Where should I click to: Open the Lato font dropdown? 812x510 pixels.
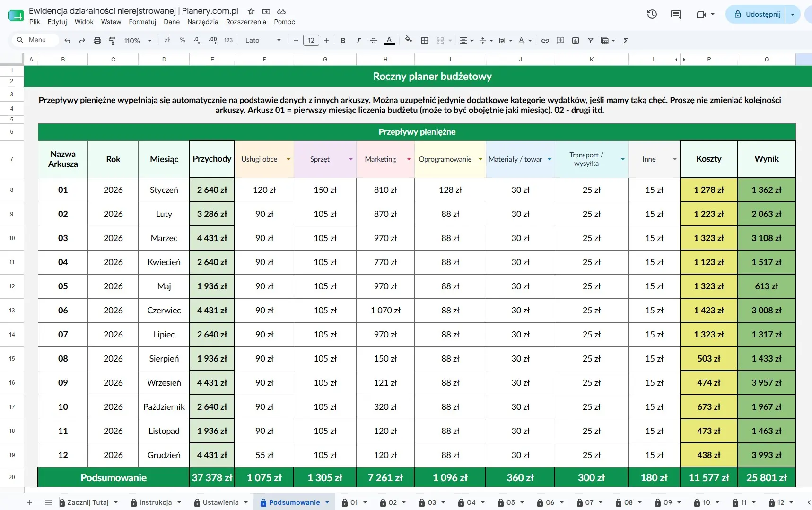pos(263,41)
